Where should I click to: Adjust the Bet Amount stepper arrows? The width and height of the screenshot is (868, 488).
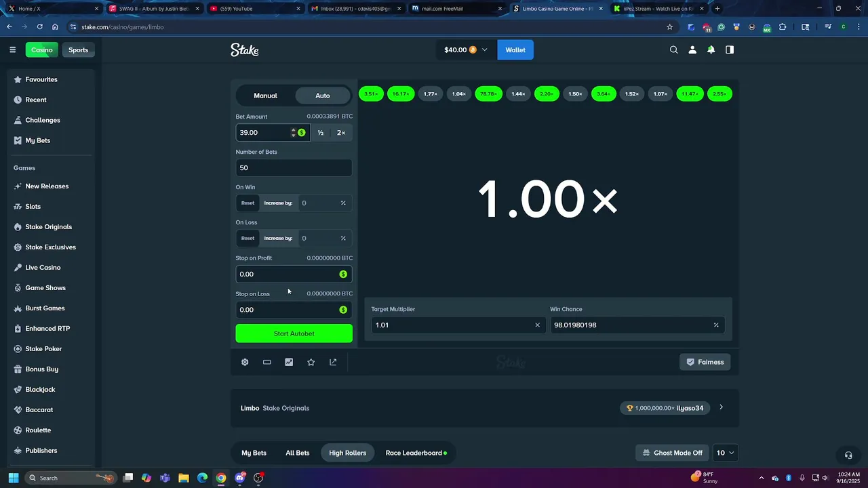(x=294, y=132)
